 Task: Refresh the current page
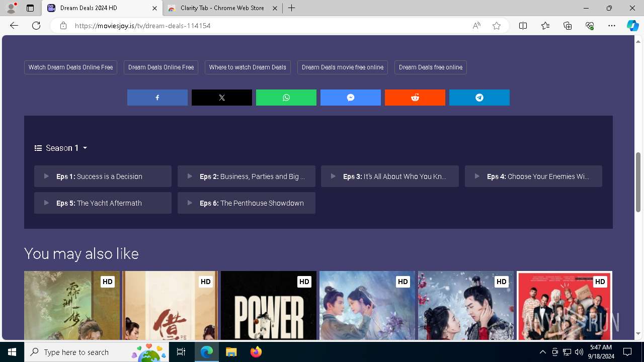(x=36, y=26)
